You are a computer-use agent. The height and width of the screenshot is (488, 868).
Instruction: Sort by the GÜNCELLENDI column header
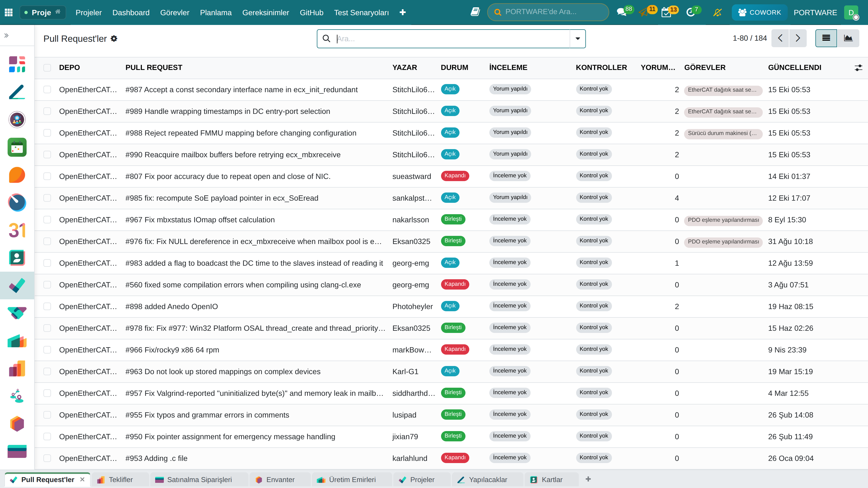[x=794, y=67]
